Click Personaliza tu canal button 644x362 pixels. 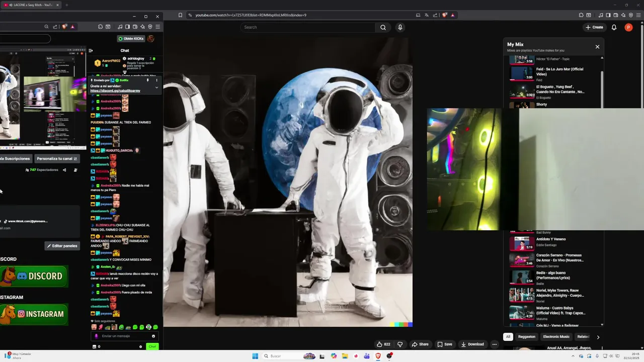click(56, 158)
